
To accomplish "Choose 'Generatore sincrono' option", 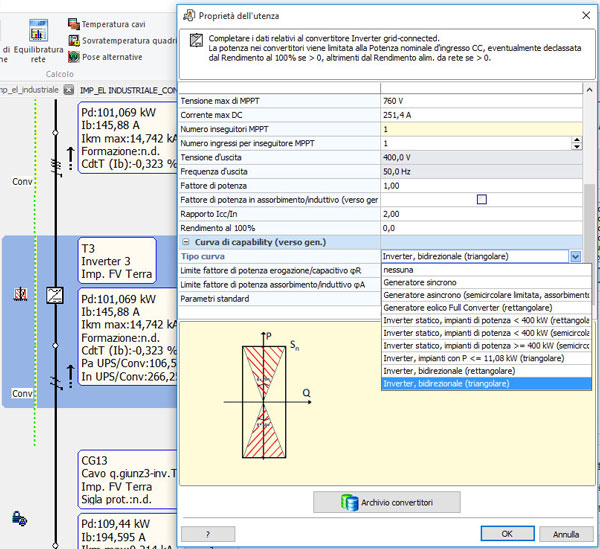I will (x=486, y=282).
